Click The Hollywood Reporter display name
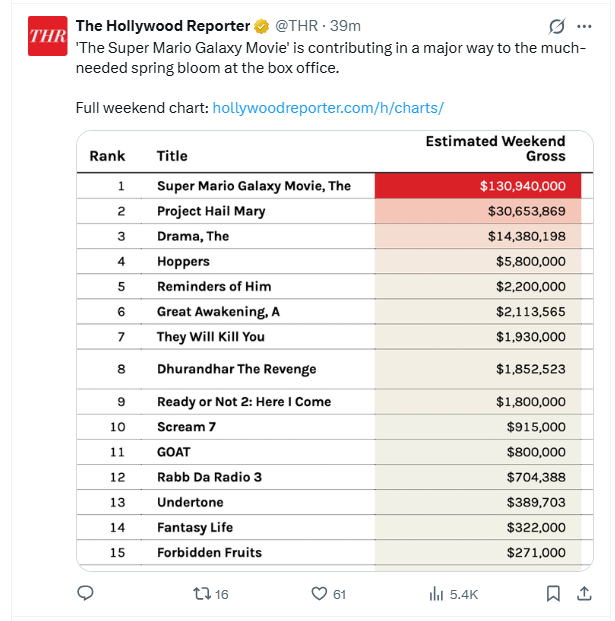 163,26
